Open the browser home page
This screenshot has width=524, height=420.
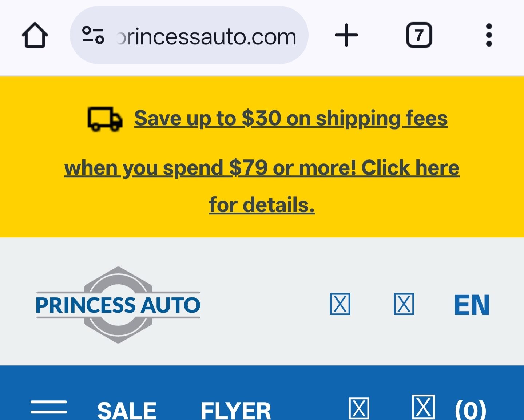(35, 35)
